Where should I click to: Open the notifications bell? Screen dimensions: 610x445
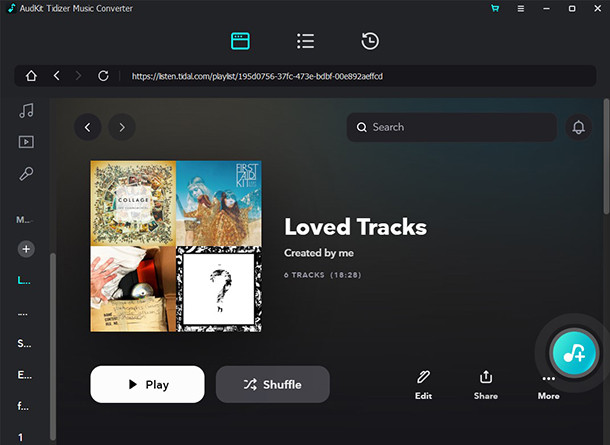click(x=578, y=127)
